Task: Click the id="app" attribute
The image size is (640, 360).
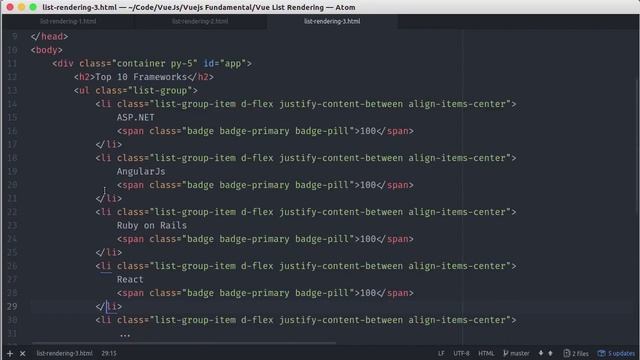Action: point(225,64)
